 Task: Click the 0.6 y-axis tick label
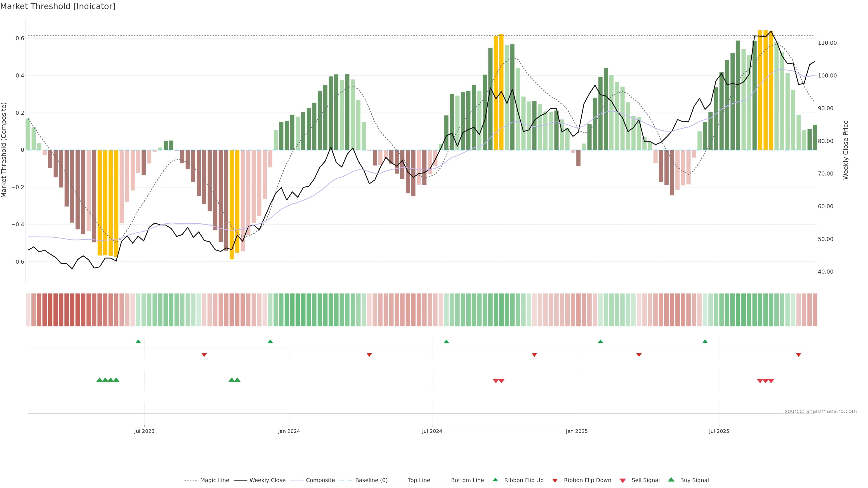click(x=20, y=38)
